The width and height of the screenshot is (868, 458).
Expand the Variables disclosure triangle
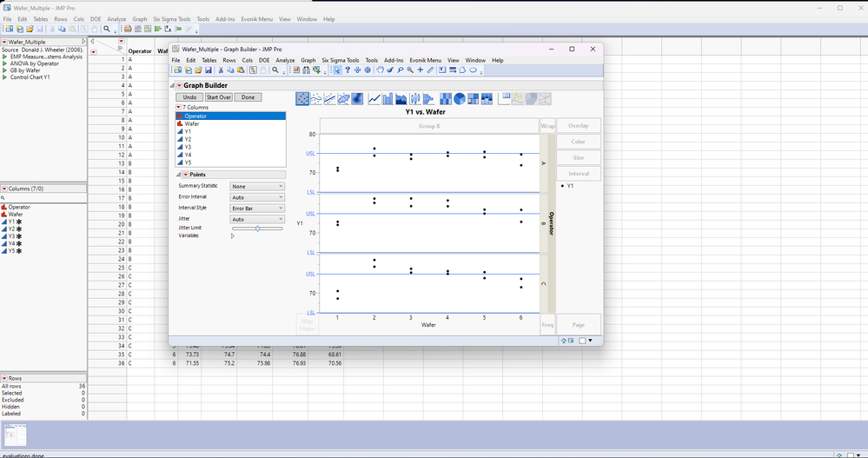click(232, 236)
